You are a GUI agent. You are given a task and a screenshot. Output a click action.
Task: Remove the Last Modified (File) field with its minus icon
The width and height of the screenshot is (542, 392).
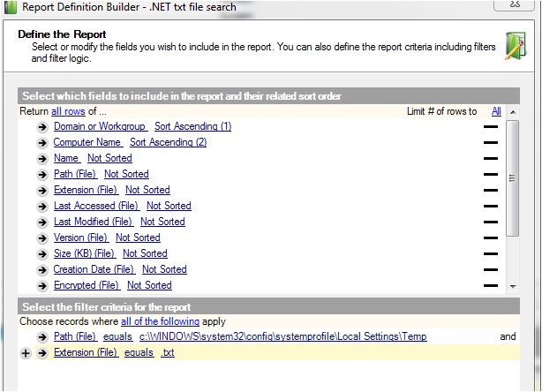click(491, 222)
